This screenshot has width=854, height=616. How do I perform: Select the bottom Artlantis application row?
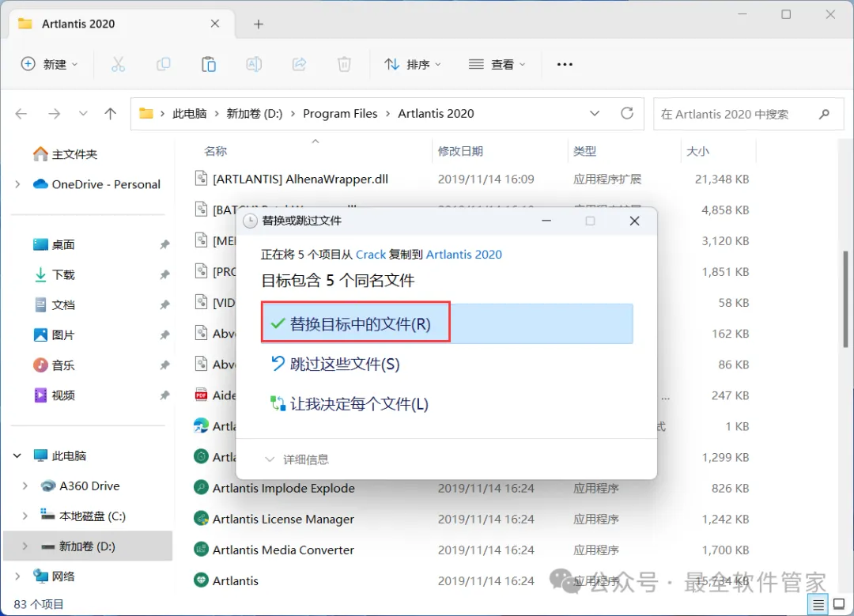pos(471,580)
